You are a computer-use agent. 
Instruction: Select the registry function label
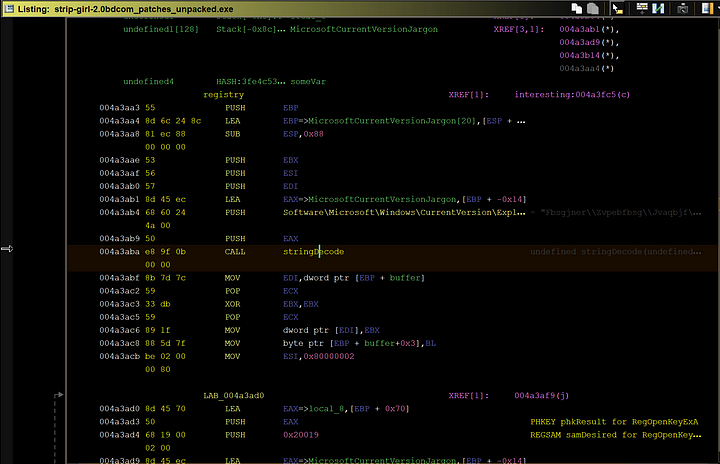224,95
